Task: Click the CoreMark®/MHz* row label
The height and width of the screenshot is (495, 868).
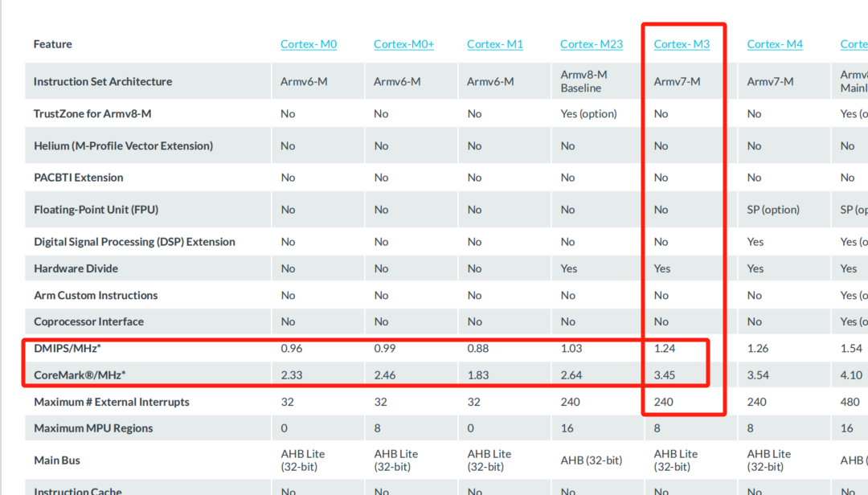Action: [x=80, y=374]
